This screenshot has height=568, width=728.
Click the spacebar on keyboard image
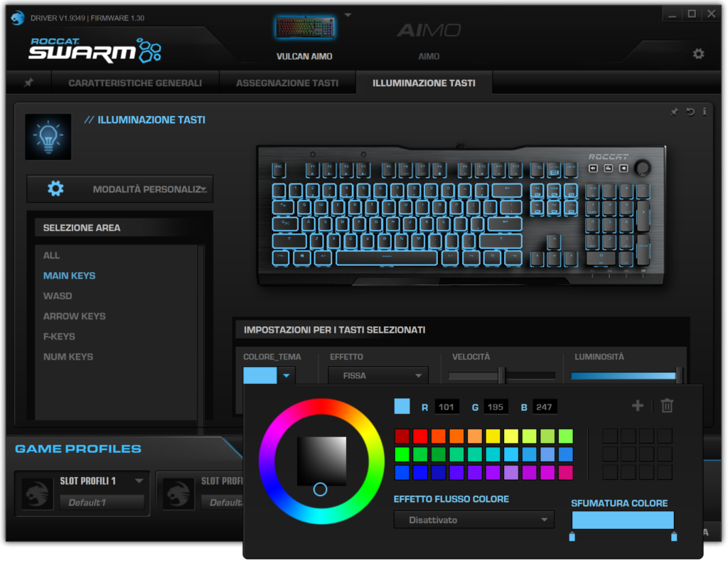tap(386, 257)
